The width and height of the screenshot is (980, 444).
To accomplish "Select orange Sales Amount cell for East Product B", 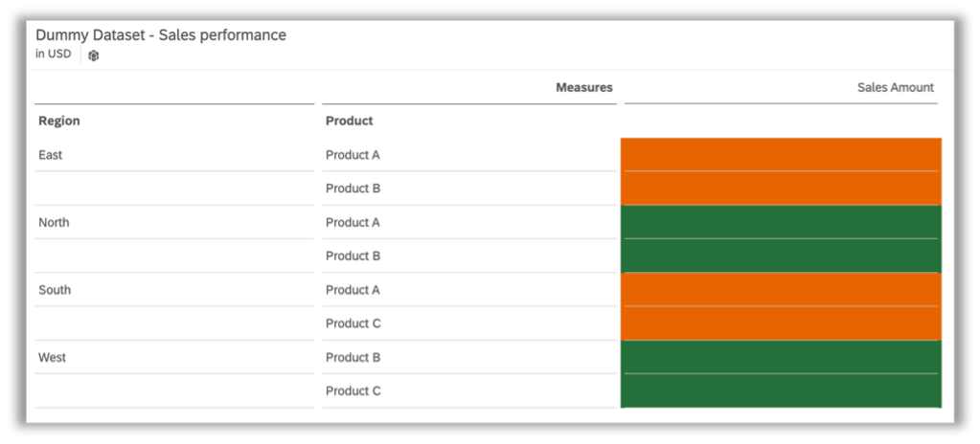I will [782, 188].
